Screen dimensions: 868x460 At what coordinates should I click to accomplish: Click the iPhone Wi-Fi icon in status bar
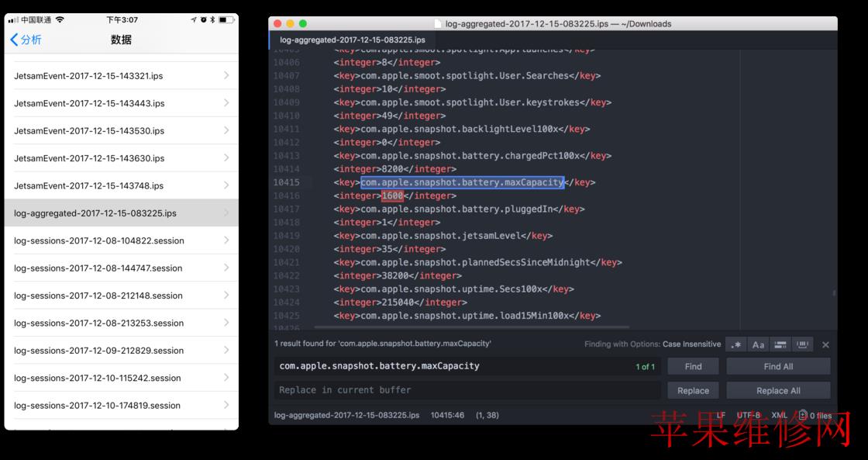60,20
